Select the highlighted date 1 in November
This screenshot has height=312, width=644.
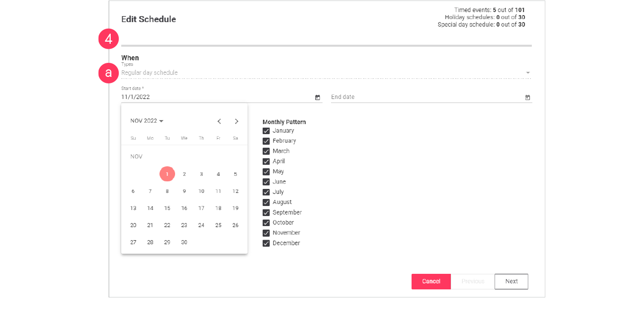167,174
